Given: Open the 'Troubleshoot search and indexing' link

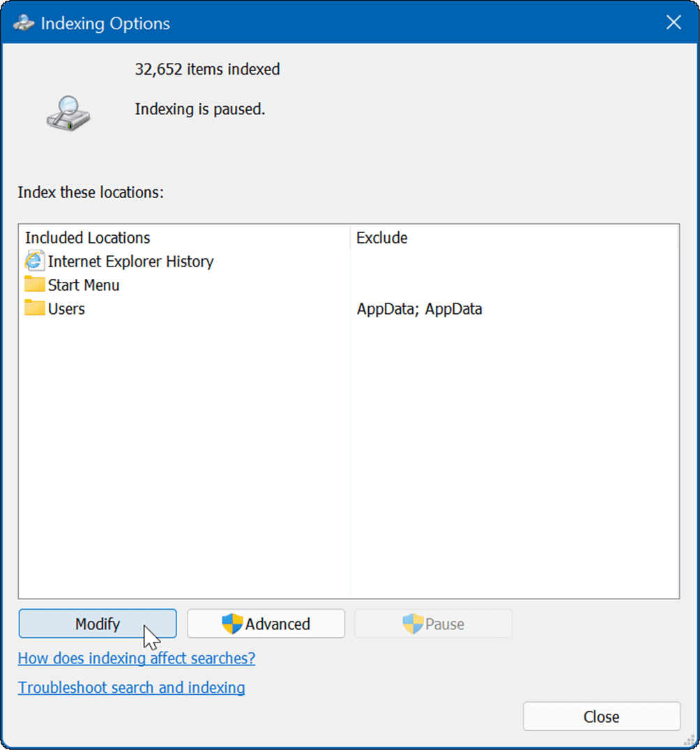Looking at the screenshot, I should (131, 687).
